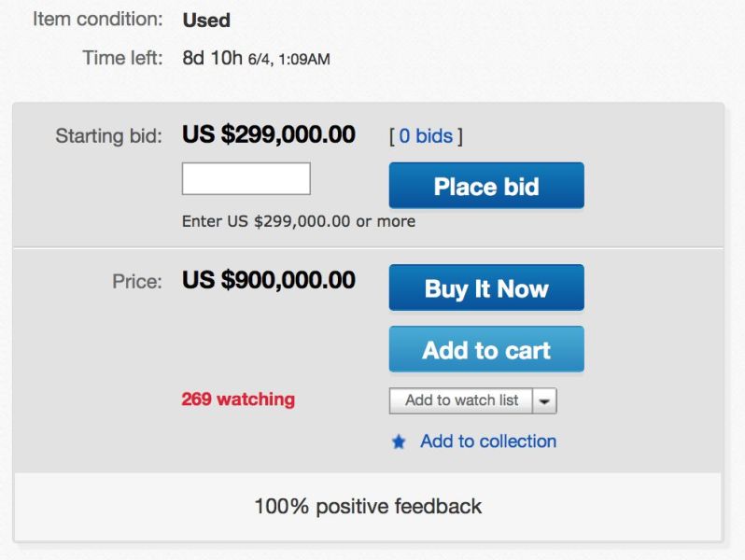Open the Add to collection link
The height and width of the screenshot is (560, 745).
point(488,441)
